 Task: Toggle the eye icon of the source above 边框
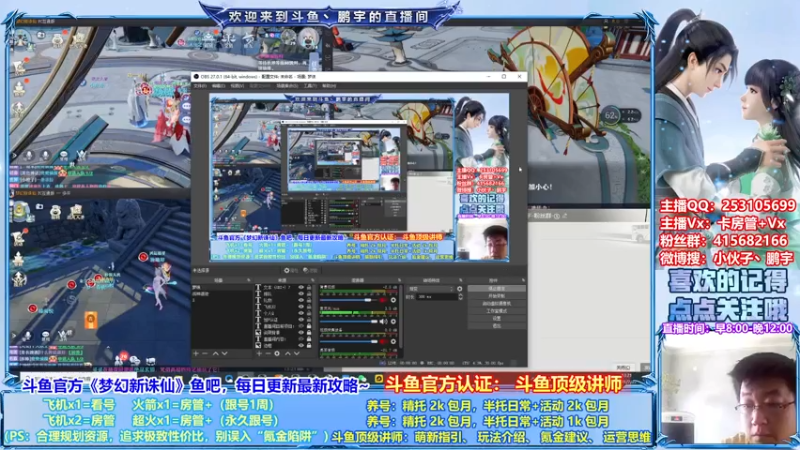click(301, 339)
